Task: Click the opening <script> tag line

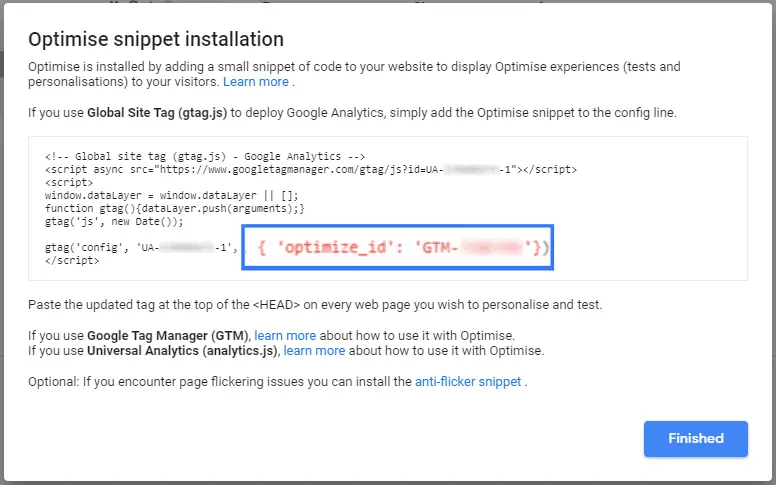Action: click(69, 183)
